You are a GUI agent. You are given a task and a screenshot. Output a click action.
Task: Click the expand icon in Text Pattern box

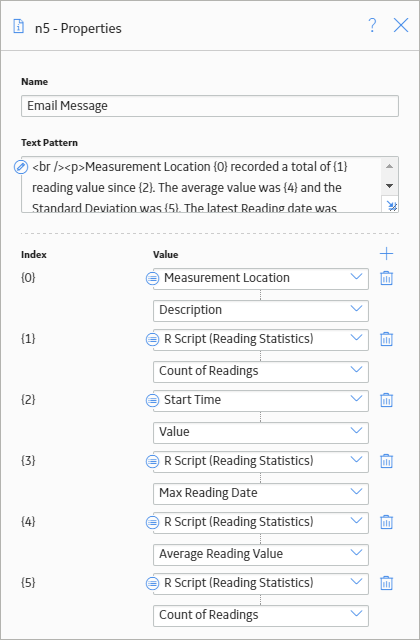pyautogui.click(x=391, y=206)
